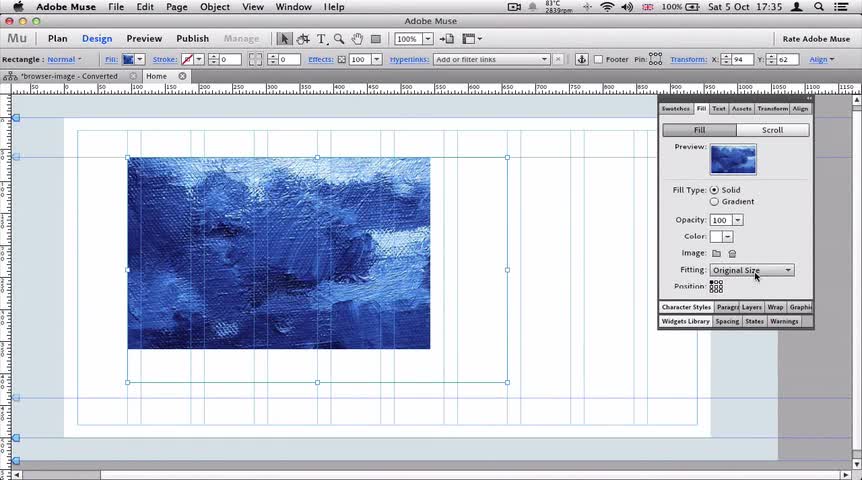Image resolution: width=862 pixels, height=480 pixels.
Task: Close the Home tab
Action: tap(183, 76)
